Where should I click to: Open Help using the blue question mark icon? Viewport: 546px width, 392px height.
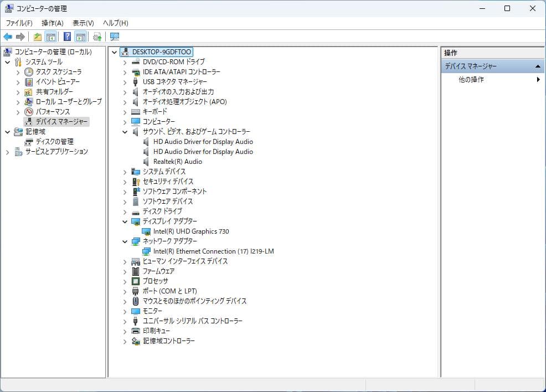(66, 37)
